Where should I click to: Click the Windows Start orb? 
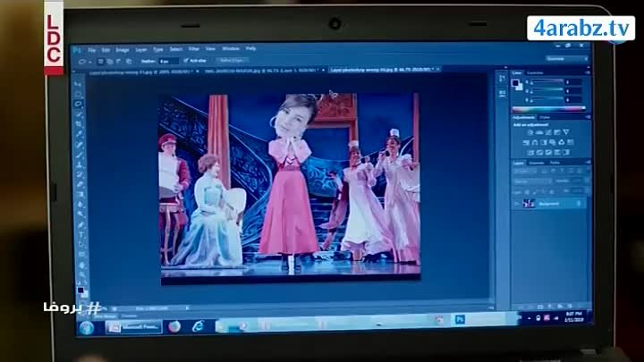pyautogui.click(x=87, y=327)
